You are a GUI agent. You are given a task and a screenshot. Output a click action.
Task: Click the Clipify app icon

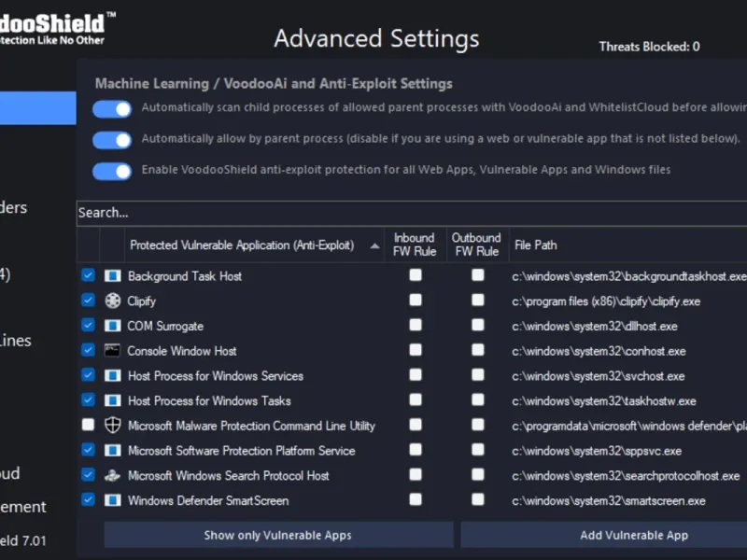[x=113, y=301]
